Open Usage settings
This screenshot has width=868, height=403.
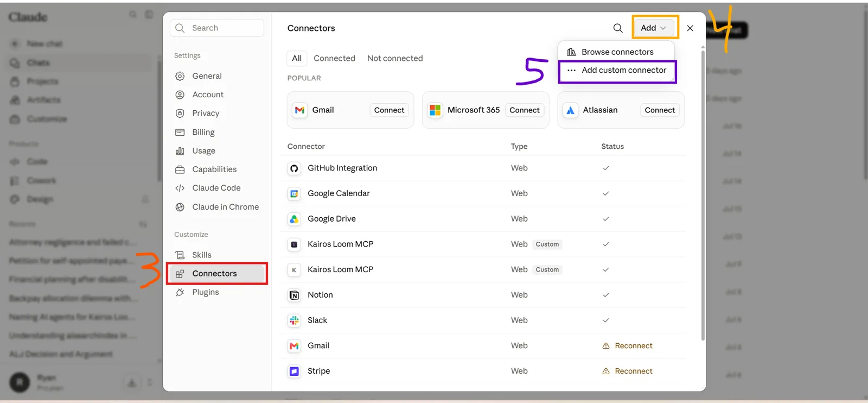pos(217,150)
